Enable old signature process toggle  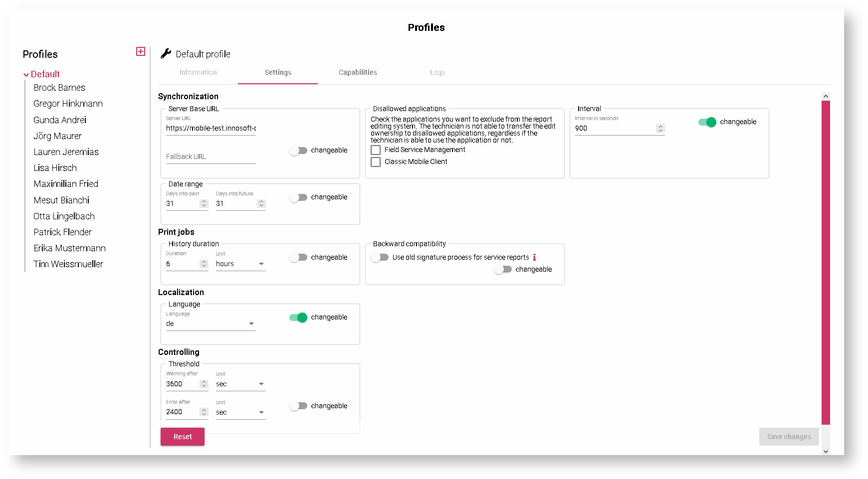[380, 257]
